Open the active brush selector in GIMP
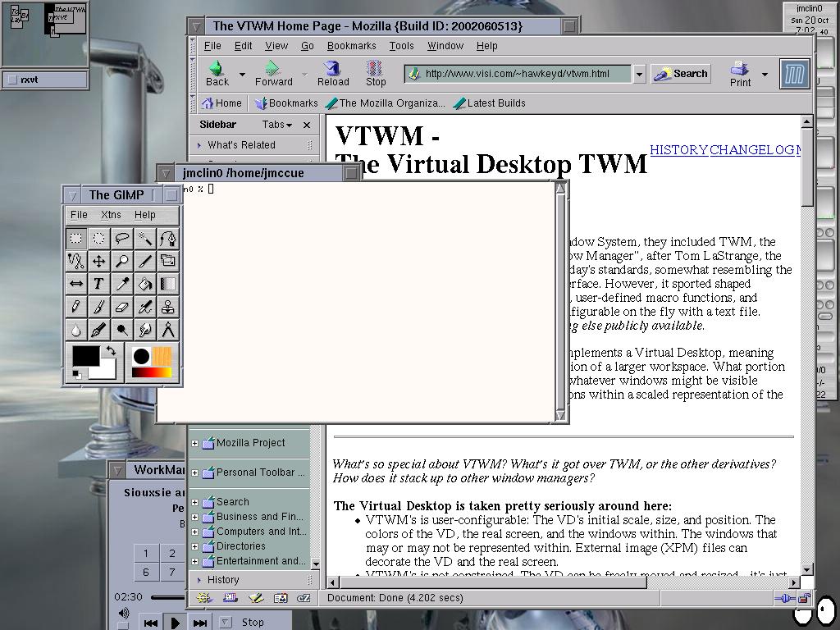 (141, 356)
